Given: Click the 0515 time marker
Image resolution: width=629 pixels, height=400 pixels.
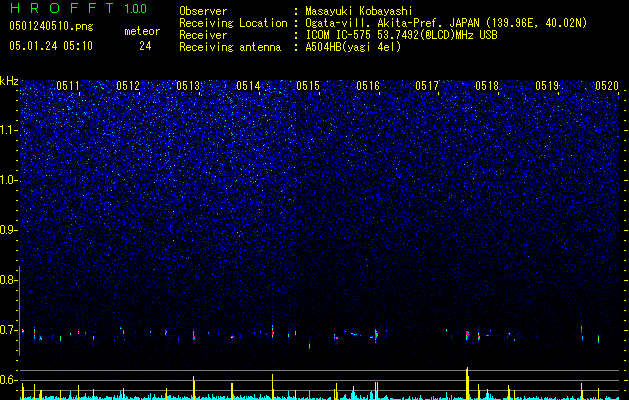Looking at the screenshot, I should point(308,86).
